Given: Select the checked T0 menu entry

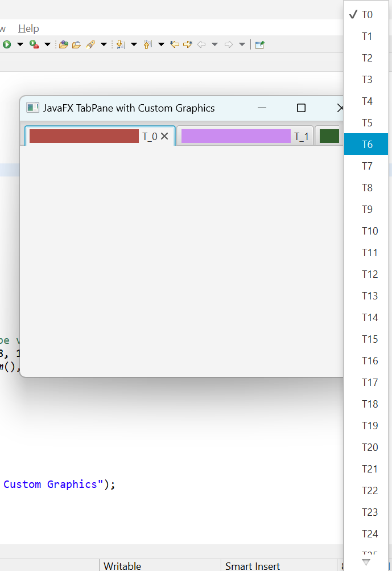Looking at the screenshot, I should [x=367, y=15].
